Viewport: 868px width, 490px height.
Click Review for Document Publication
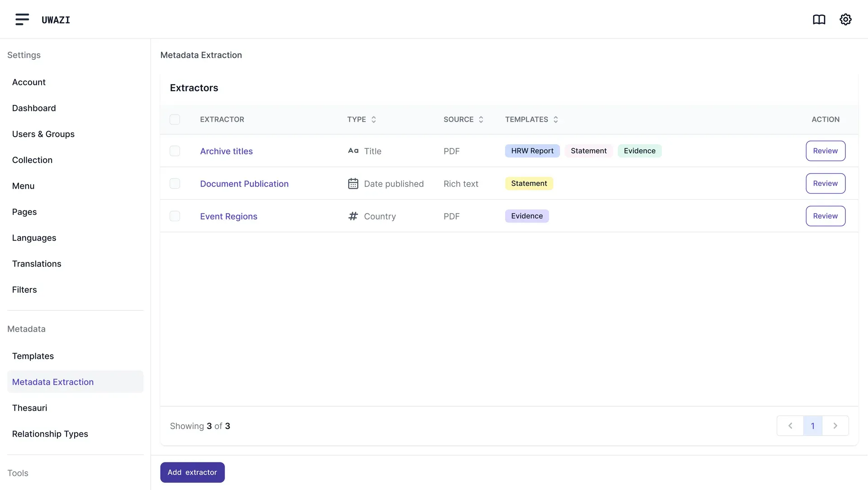[x=825, y=183]
